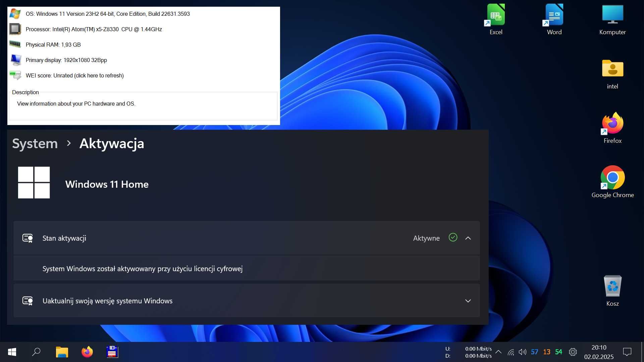Click the Windows 11 Home edition text
The image size is (644, 362).
tap(107, 184)
